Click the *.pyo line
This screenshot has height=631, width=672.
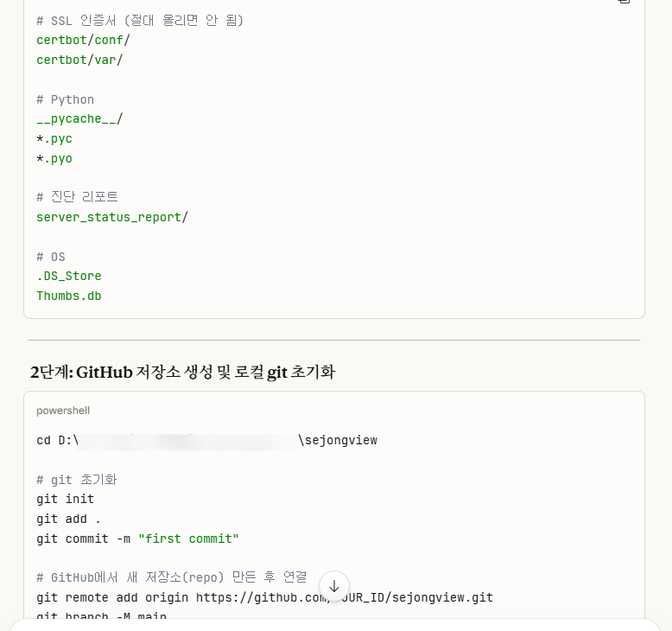coord(54,158)
